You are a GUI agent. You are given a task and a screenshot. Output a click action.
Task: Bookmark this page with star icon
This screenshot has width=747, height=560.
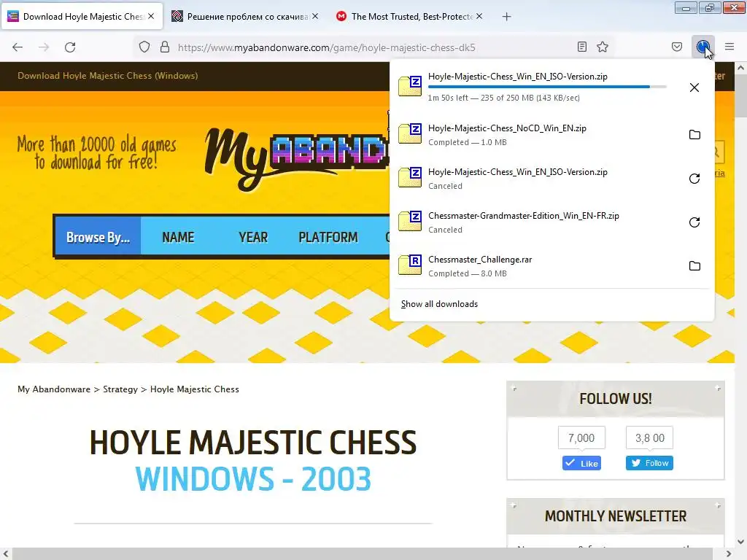point(603,47)
